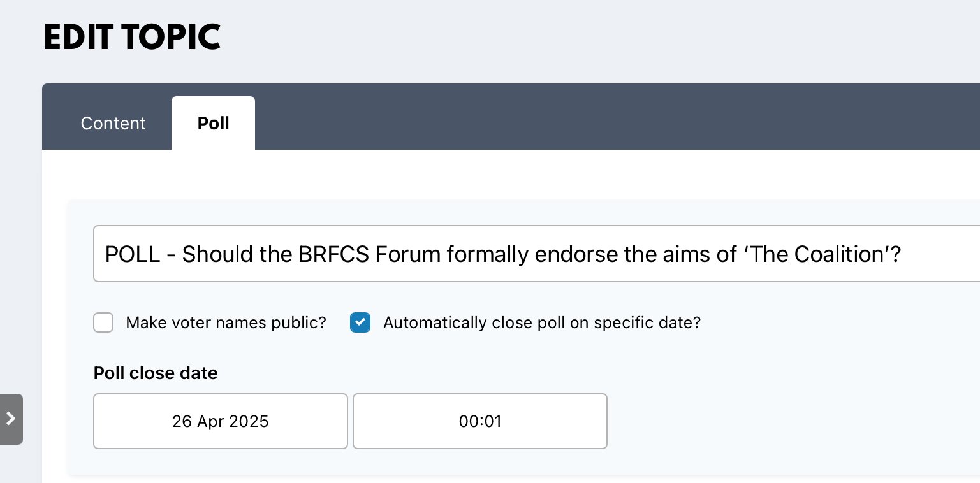Switch to the Content tab
This screenshot has height=483, width=980.
tap(113, 123)
